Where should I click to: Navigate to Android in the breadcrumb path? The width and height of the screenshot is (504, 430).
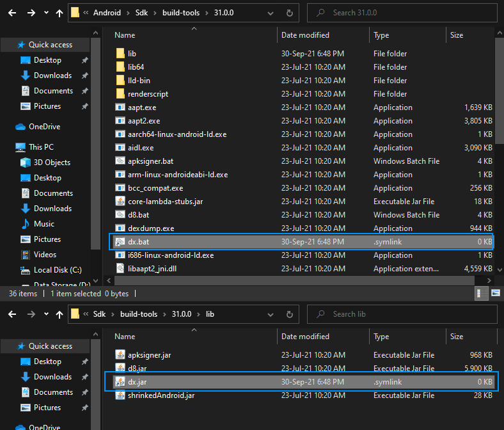pos(107,13)
